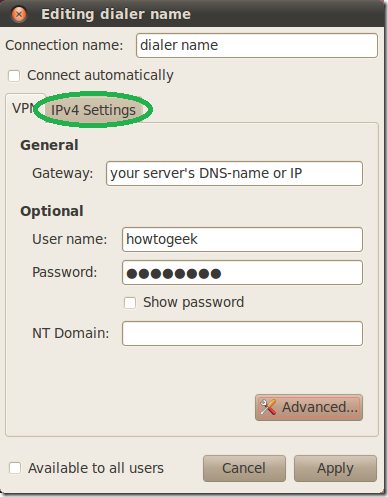Click the Gateway: label
Image resolution: width=388 pixels, height=497 pixels.
(63, 174)
